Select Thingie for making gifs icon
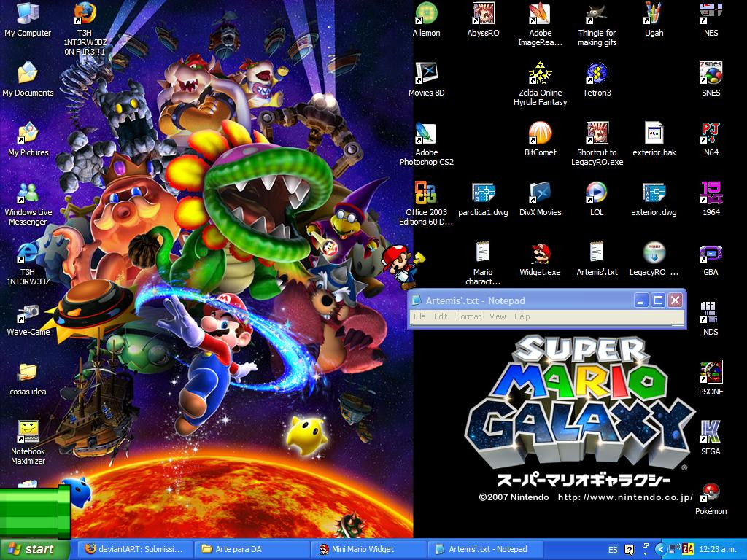747x560 pixels. 597,15
